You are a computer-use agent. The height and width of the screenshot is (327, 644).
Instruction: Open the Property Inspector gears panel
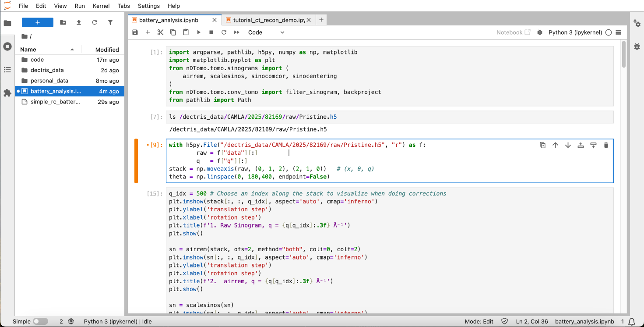(x=637, y=23)
